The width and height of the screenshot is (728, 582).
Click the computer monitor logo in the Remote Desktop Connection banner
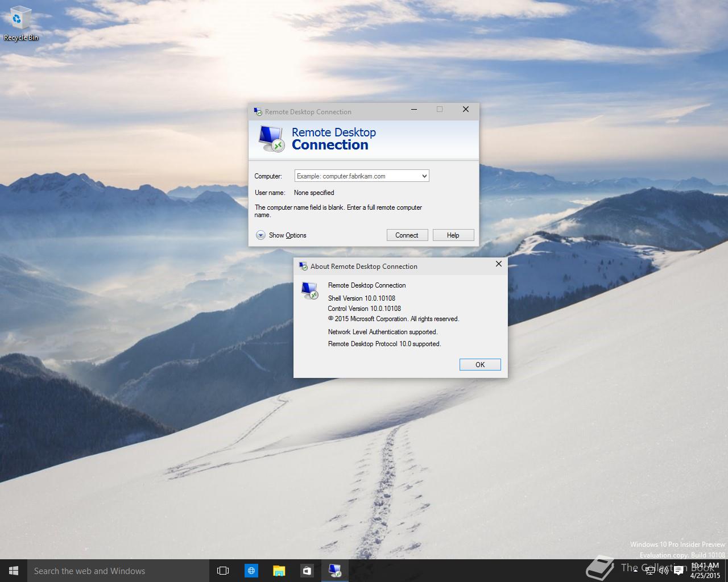tap(271, 139)
